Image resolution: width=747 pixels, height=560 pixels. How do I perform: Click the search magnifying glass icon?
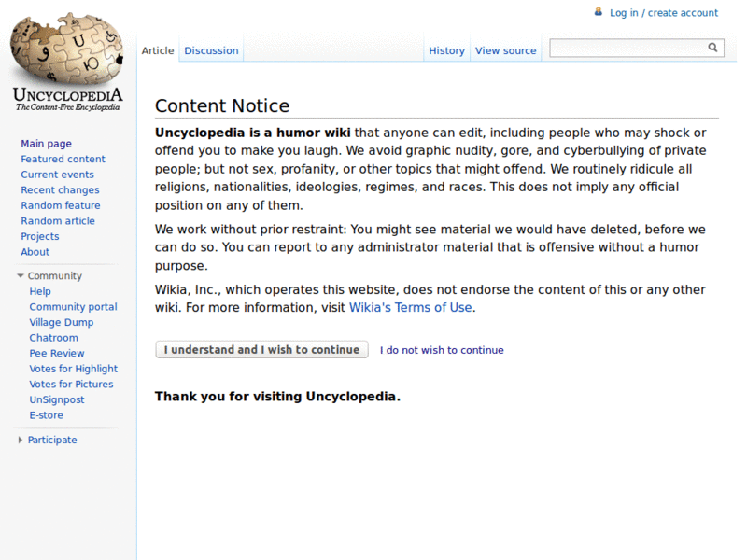point(712,48)
